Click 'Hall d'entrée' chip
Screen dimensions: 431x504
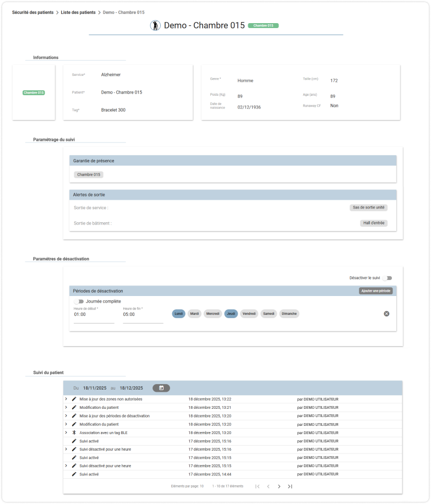374,223
